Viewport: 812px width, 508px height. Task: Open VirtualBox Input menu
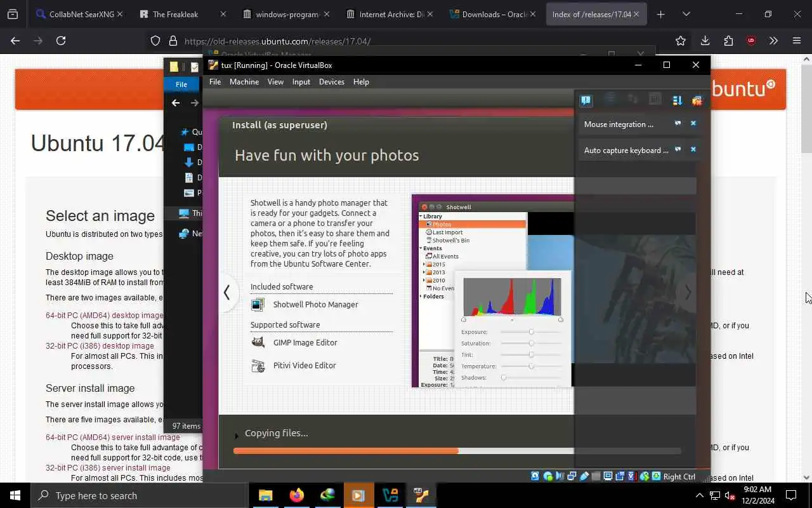click(301, 81)
